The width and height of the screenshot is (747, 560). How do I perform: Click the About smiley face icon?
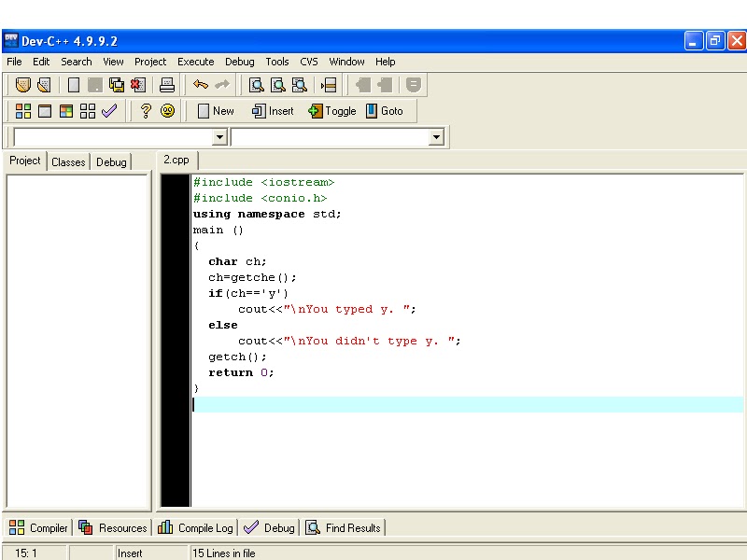167,111
